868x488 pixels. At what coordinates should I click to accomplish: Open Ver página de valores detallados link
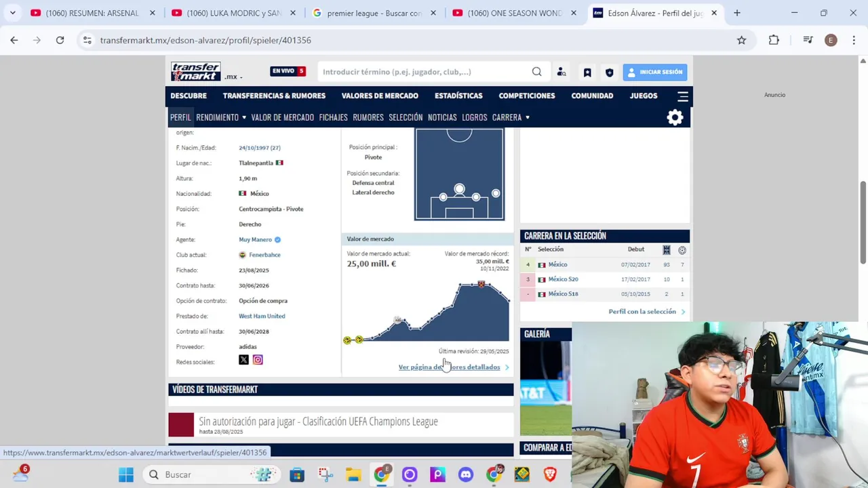449,367
